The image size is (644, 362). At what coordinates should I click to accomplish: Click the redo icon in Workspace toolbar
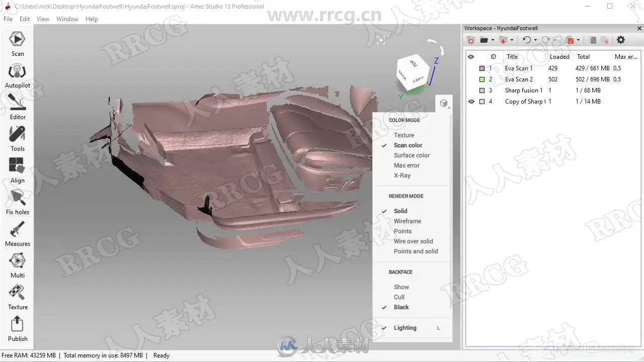click(x=545, y=40)
